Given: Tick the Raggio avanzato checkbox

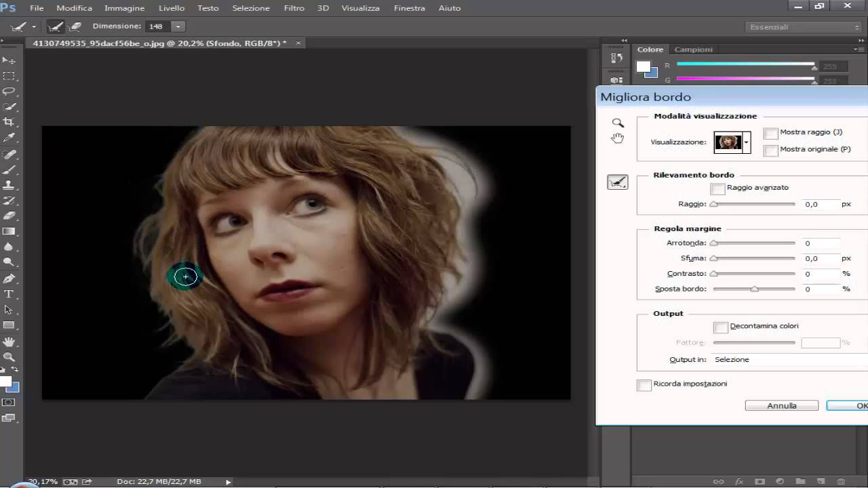Looking at the screenshot, I should [x=717, y=189].
